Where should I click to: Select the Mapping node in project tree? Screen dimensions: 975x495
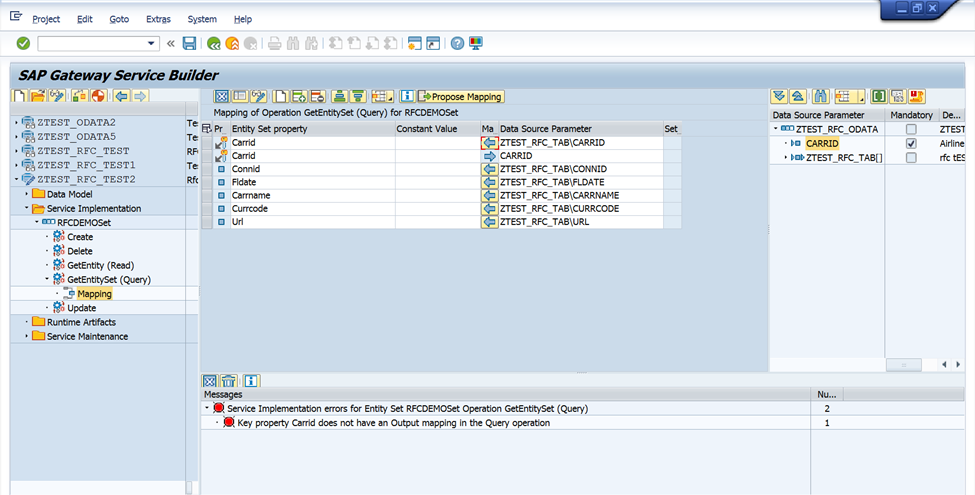(x=95, y=294)
